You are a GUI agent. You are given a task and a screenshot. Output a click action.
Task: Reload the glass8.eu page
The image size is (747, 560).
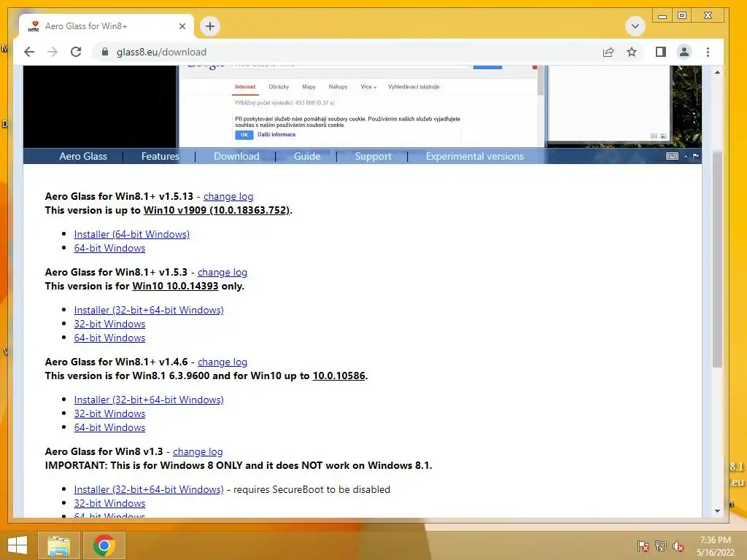click(x=76, y=52)
